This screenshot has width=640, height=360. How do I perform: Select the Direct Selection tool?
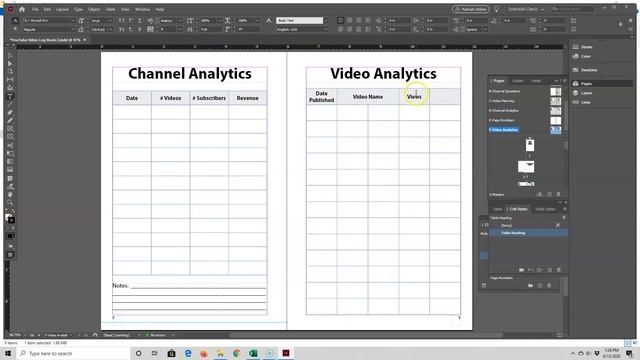coord(10,64)
